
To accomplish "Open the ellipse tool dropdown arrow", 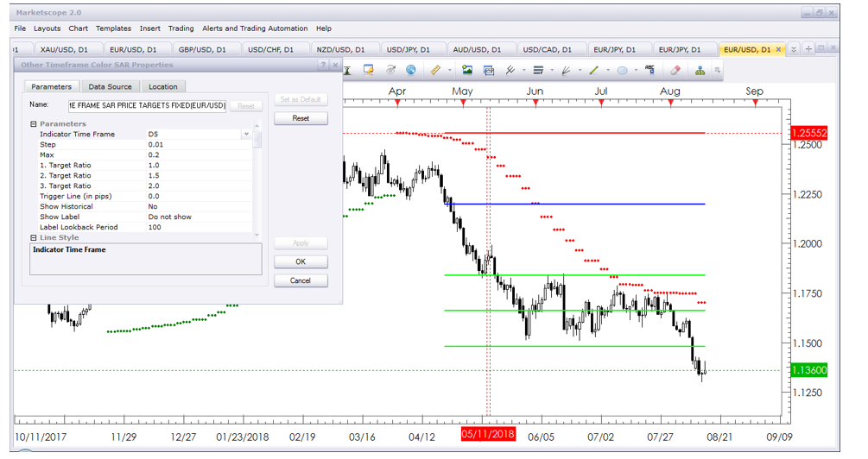I will click(x=636, y=70).
